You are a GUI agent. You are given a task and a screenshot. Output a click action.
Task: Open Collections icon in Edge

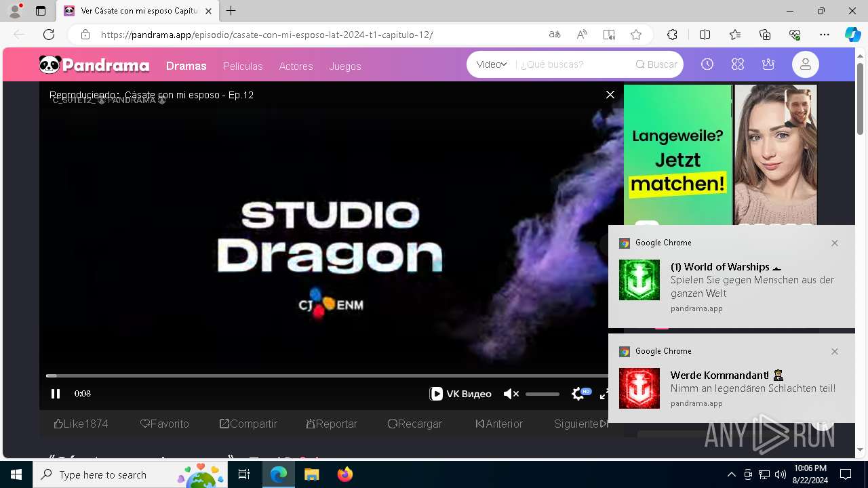click(x=765, y=35)
